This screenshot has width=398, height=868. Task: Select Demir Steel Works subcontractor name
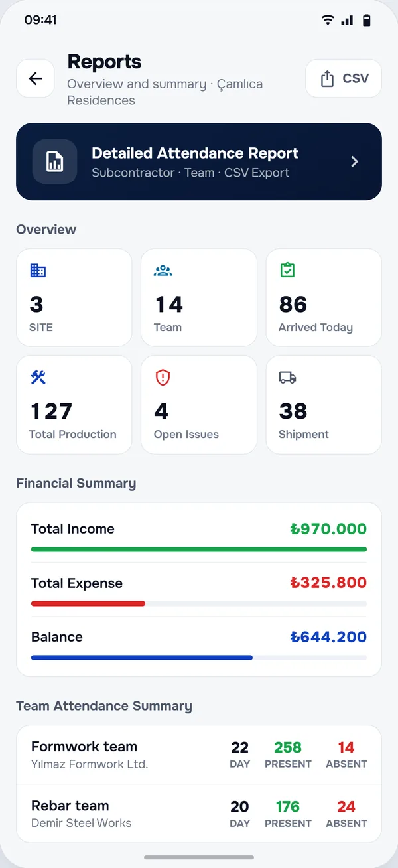(82, 823)
